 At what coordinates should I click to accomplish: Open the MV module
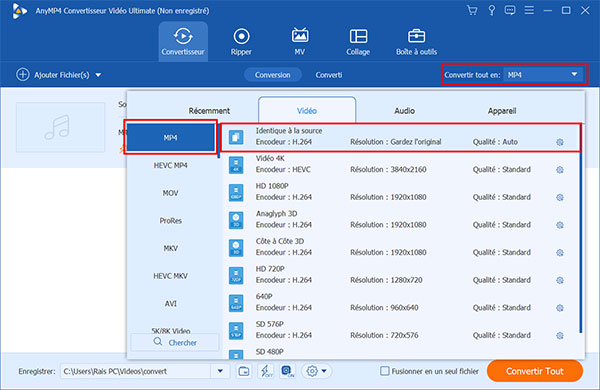(300, 41)
